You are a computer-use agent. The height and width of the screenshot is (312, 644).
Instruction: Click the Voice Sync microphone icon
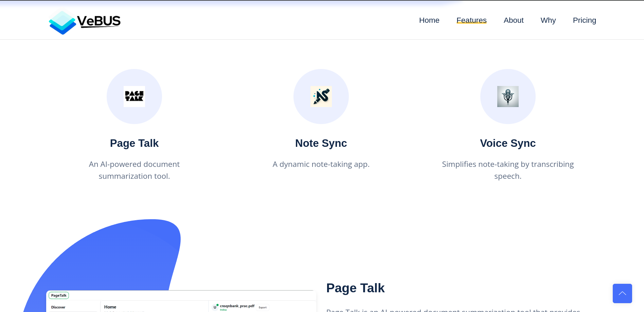[508, 97]
